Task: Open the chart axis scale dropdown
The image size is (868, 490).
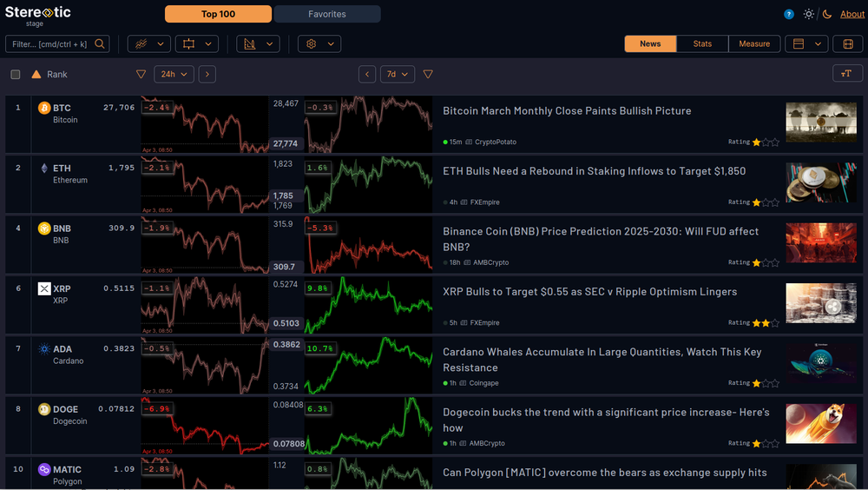Action: click(258, 43)
